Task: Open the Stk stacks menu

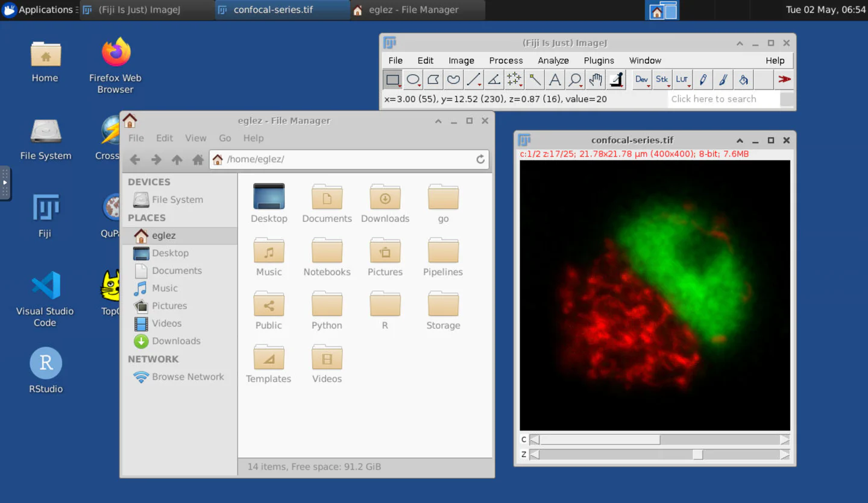Action: (662, 80)
